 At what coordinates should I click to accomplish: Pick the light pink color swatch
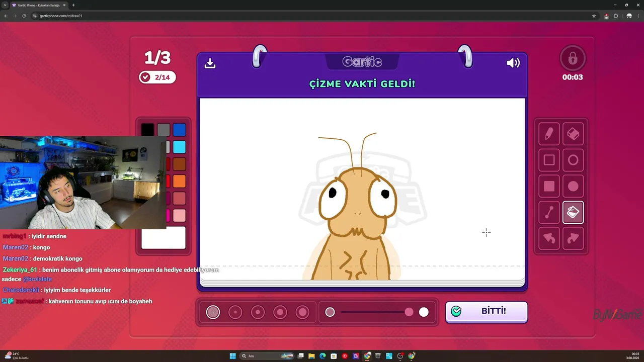[180, 215]
